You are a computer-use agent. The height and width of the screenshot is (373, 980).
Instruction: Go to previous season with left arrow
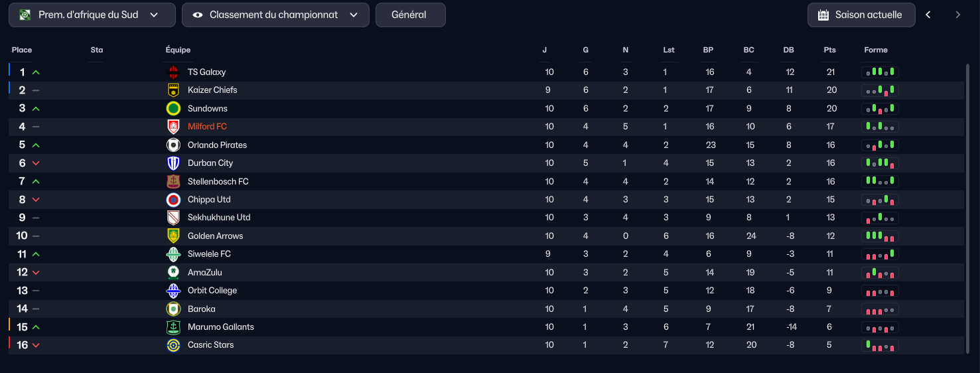pyautogui.click(x=928, y=15)
